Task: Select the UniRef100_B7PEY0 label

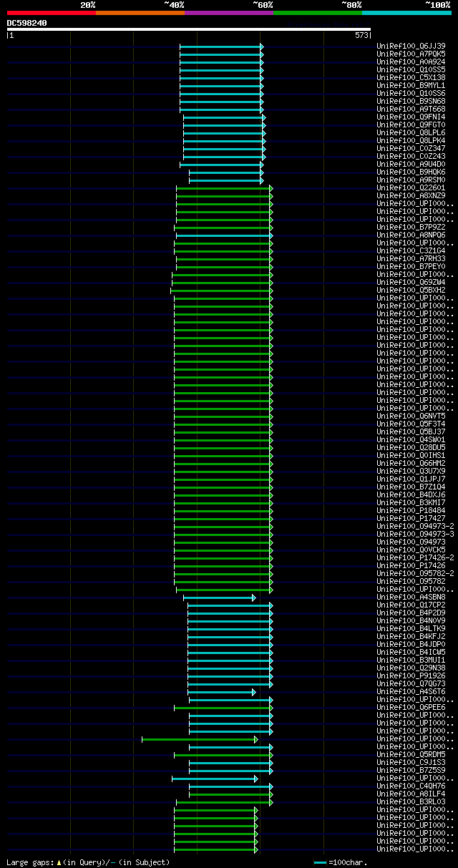Action: click(411, 266)
